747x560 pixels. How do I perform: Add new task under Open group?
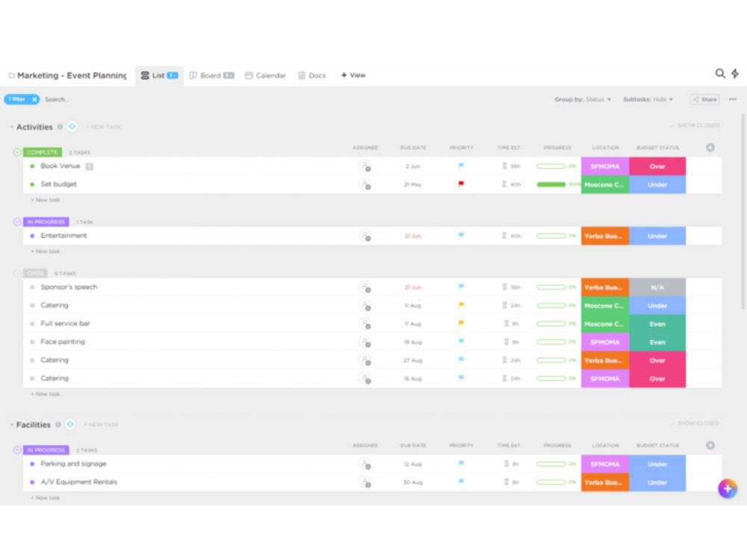[x=46, y=394]
